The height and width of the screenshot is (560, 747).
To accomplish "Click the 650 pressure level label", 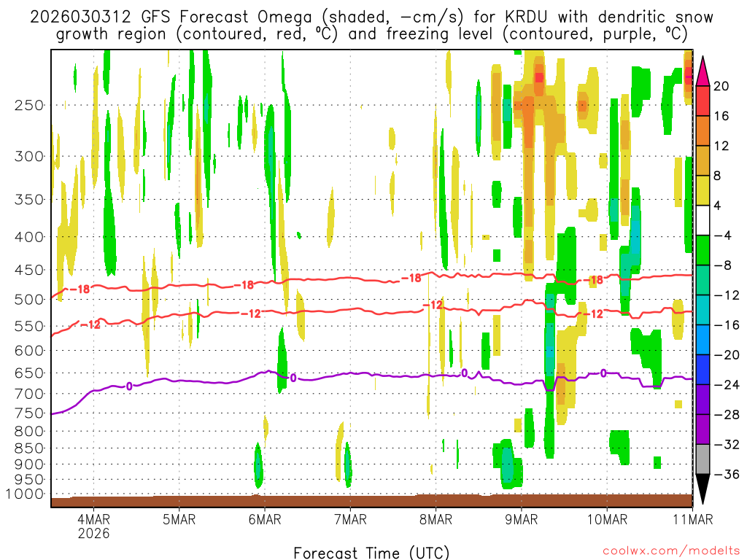I will (28, 373).
